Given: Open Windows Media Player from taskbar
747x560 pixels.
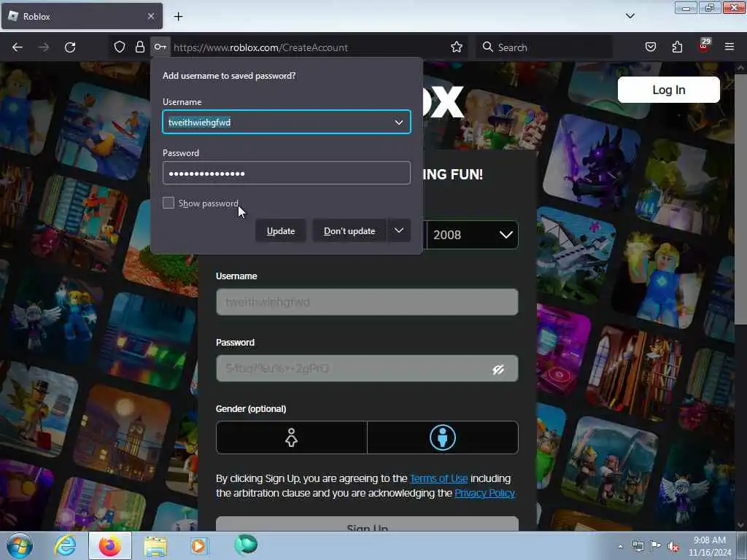Looking at the screenshot, I should tap(199, 545).
